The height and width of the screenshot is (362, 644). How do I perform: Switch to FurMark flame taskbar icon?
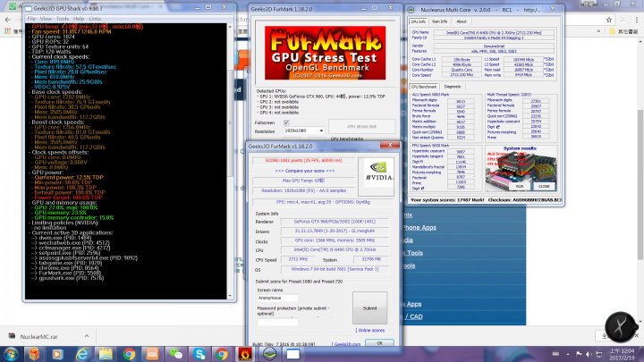246,354
